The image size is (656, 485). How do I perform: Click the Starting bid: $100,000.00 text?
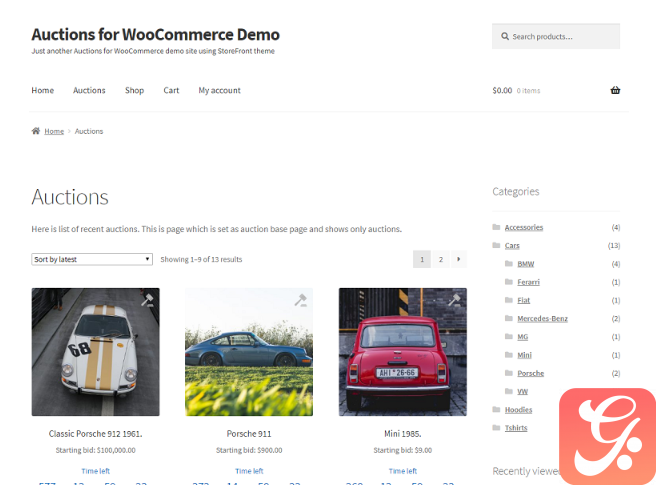(95, 450)
